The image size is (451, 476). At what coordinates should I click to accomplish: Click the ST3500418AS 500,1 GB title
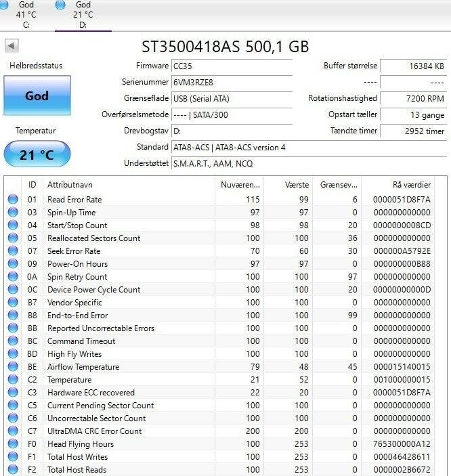[225, 47]
